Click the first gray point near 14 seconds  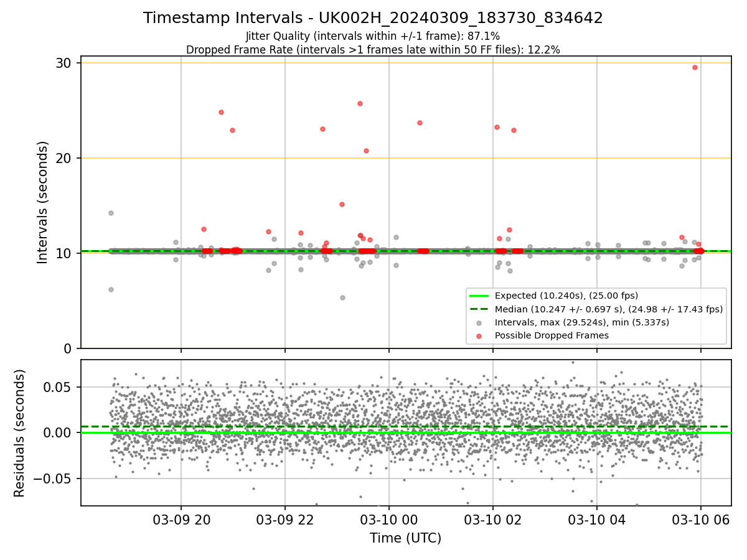pos(111,213)
